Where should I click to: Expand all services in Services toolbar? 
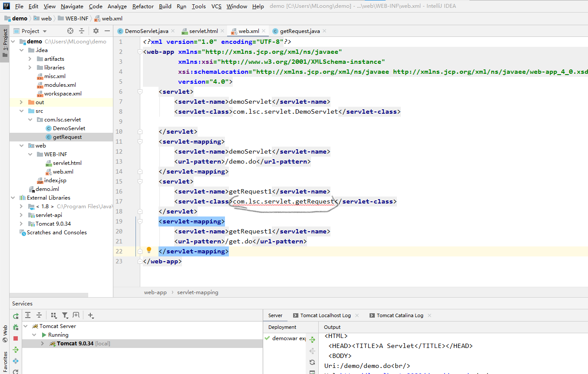pyautogui.click(x=28, y=315)
